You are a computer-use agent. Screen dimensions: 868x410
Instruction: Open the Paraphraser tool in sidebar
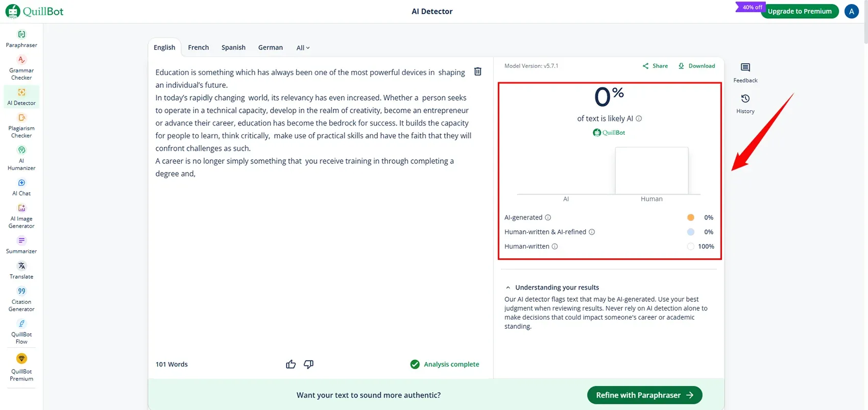pos(21,39)
